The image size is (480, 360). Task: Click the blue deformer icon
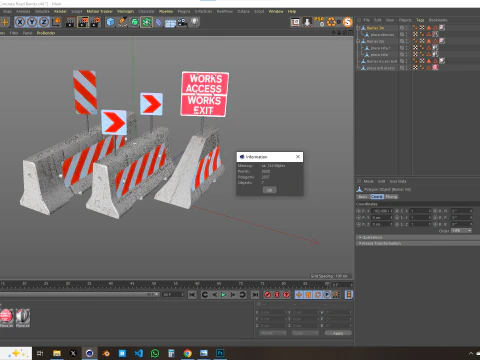click(x=158, y=22)
